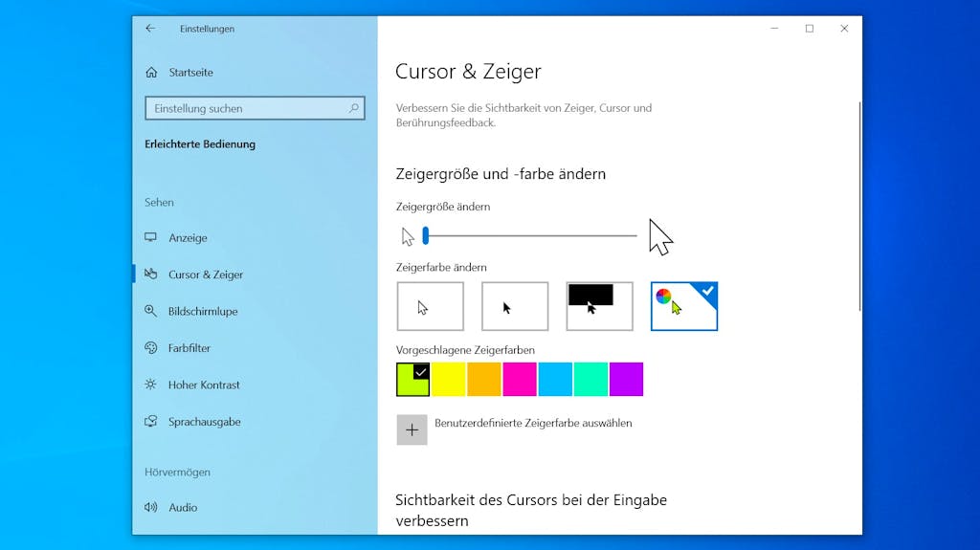Minimize the Einstellungen window
This screenshot has height=550, width=980.
774,28
